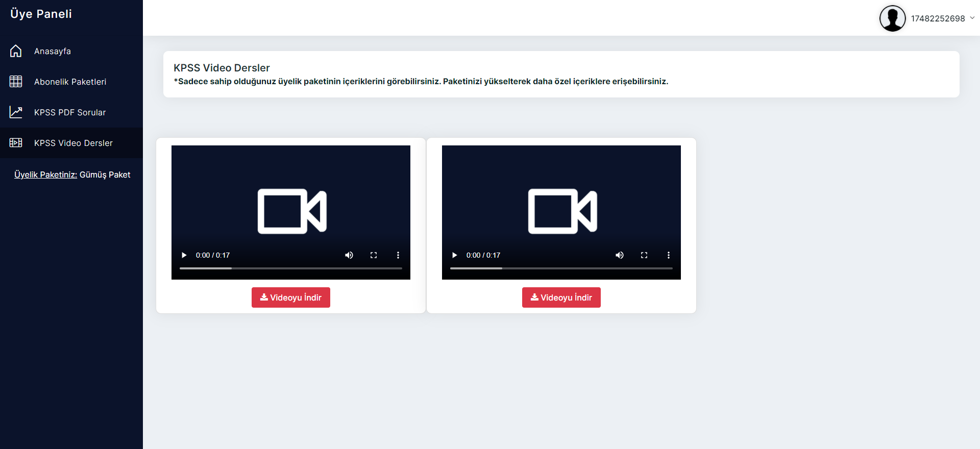Click the second video's camera thumbnail
Viewport: 980px width, 449px height.
coord(562,211)
